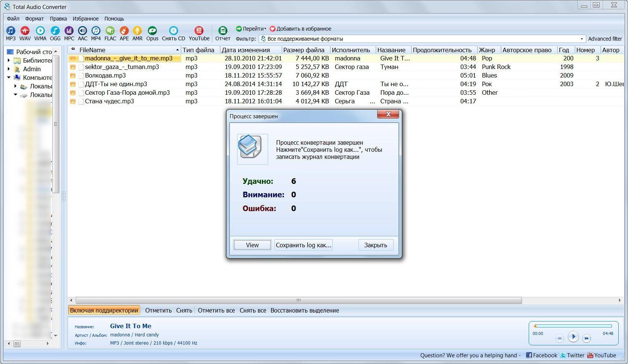Open the Правка menu
Image resolution: width=628 pixels, height=364 pixels.
coord(58,19)
